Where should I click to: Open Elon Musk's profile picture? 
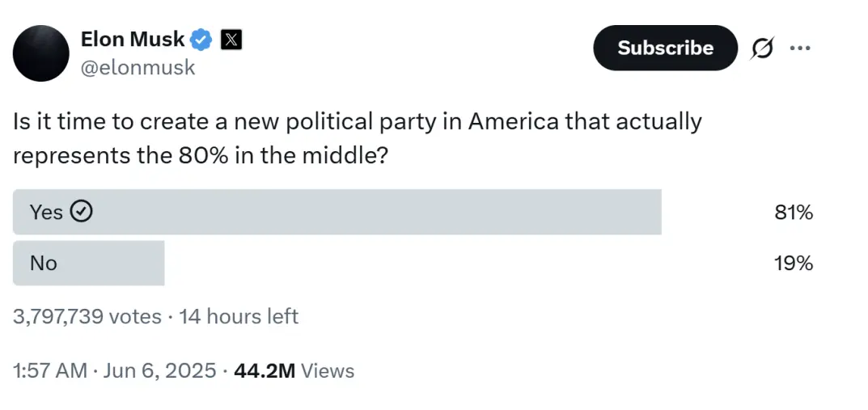click(40, 53)
